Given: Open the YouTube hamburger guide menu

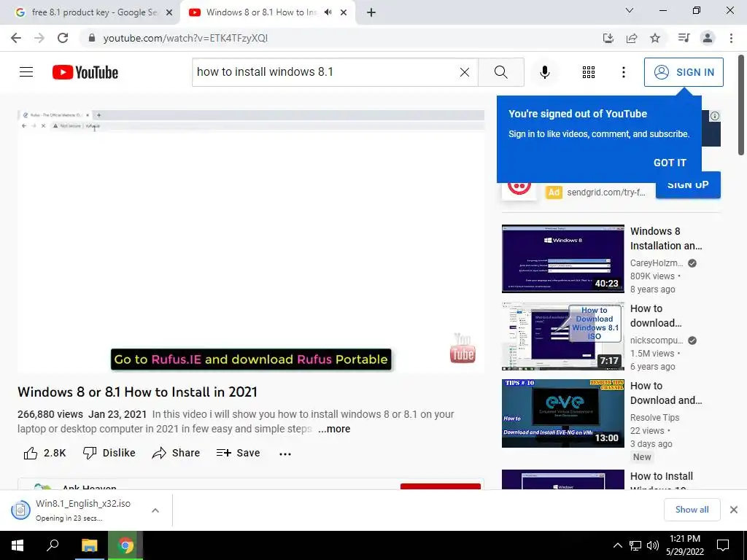Looking at the screenshot, I should tap(26, 72).
